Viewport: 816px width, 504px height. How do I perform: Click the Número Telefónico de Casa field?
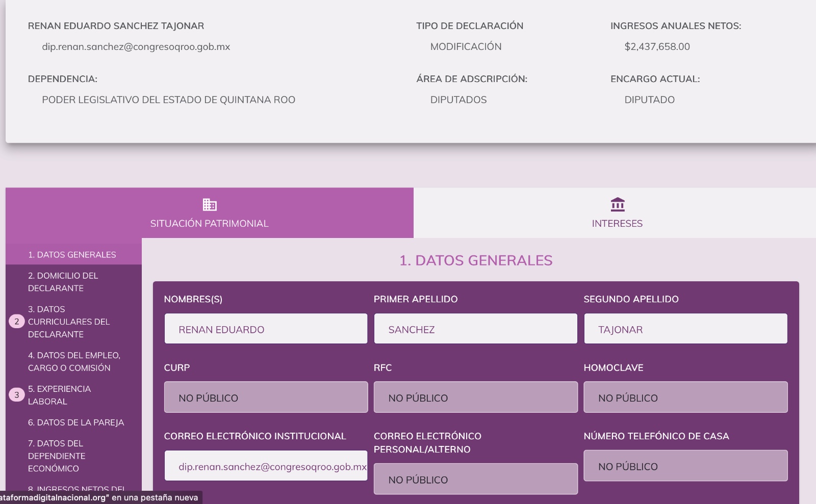(685, 466)
